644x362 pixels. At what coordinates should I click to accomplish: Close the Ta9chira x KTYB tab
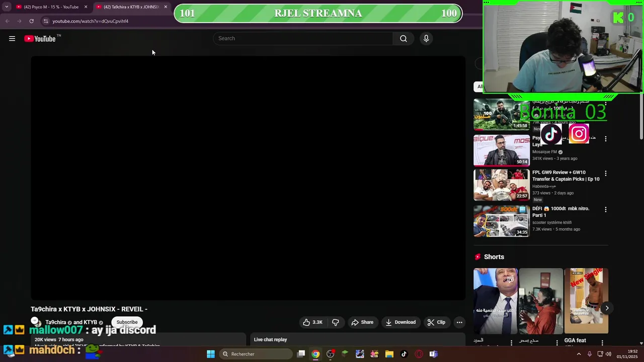[166, 7]
